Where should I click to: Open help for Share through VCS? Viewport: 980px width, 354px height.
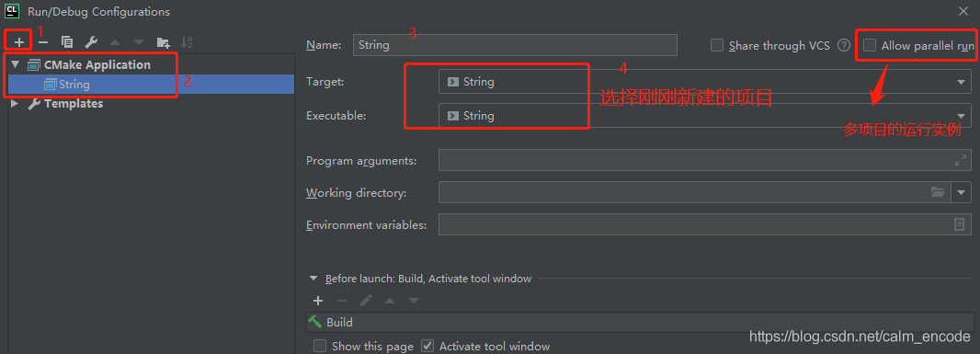pos(844,45)
